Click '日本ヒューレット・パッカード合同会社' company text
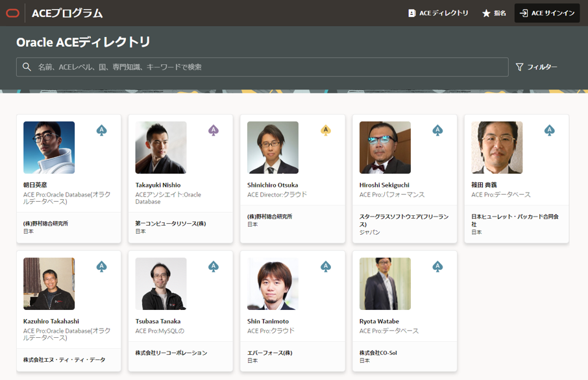The image size is (588, 380). tap(515, 220)
